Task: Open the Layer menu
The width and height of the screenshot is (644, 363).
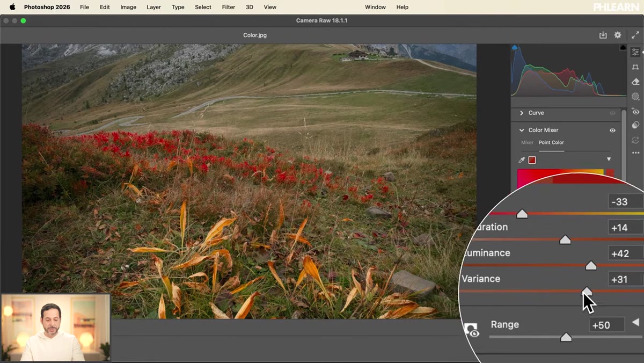Action: point(153,7)
